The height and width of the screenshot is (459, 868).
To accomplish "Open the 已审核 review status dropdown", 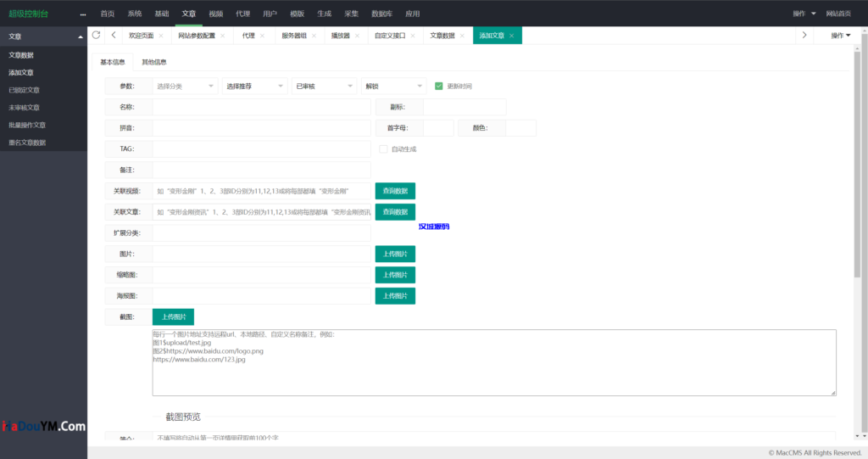I will pos(325,86).
